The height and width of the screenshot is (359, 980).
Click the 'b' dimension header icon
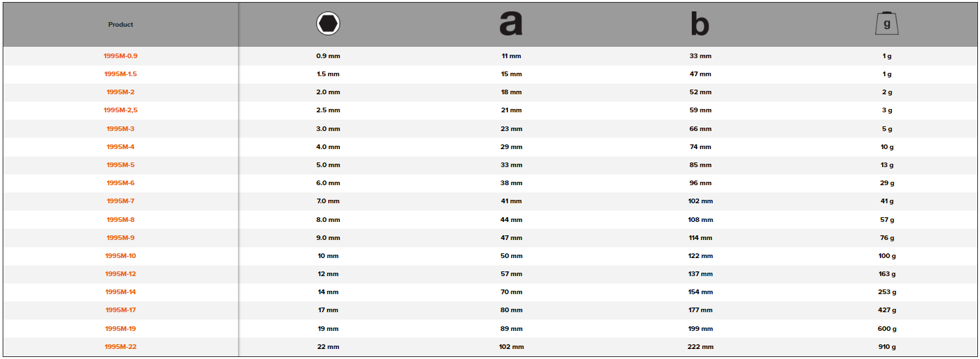click(x=699, y=25)
